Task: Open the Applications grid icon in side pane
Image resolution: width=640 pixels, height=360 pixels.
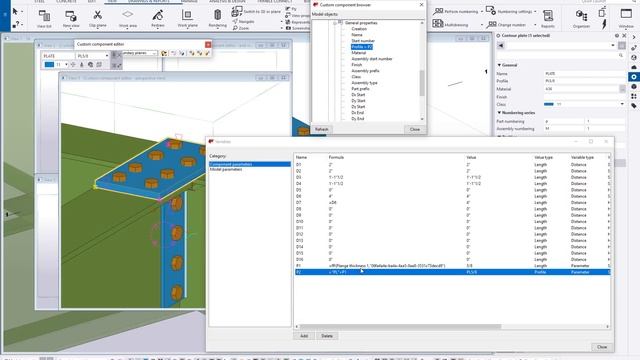Action: (x=633, y=96)
